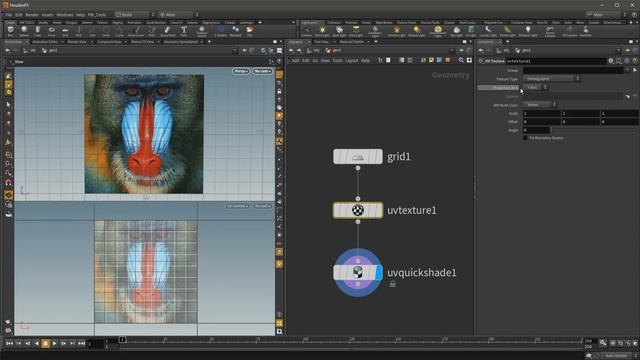Select the Draw Curve shelf tool

(136, 31)
